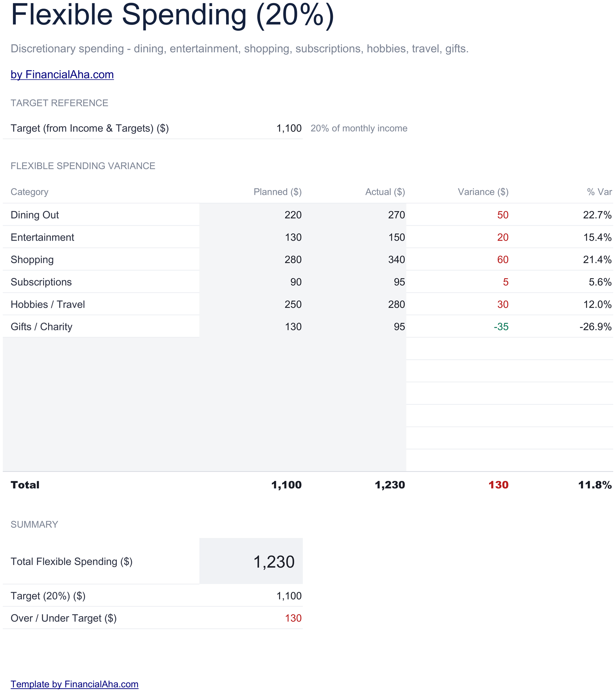Screen dimensions: 616x692
Task: Click the 'Variance ($)' column header
Action: [x=483, y=192]
